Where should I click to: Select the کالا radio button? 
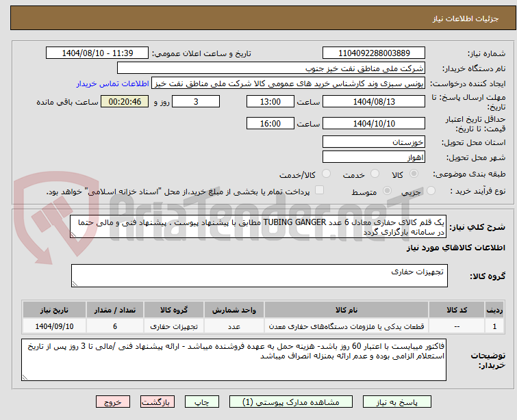[414, 174]
